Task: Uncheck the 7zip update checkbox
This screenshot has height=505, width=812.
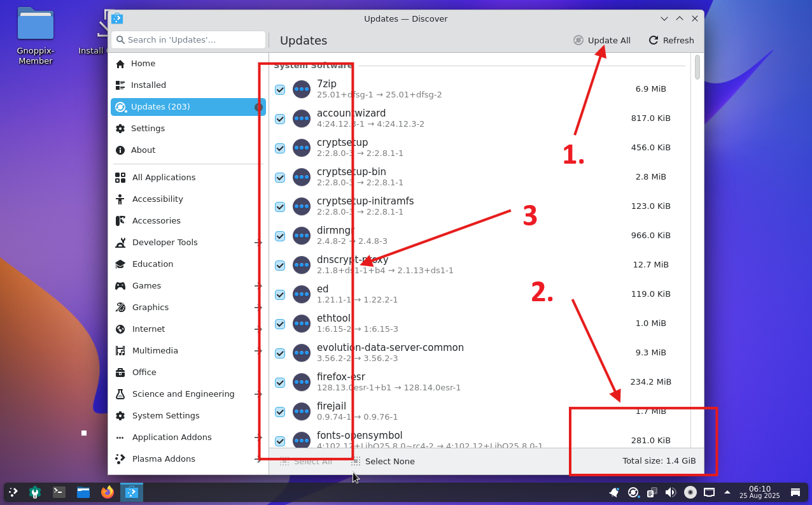Action: pyautogui.click(x=280, y=90)
